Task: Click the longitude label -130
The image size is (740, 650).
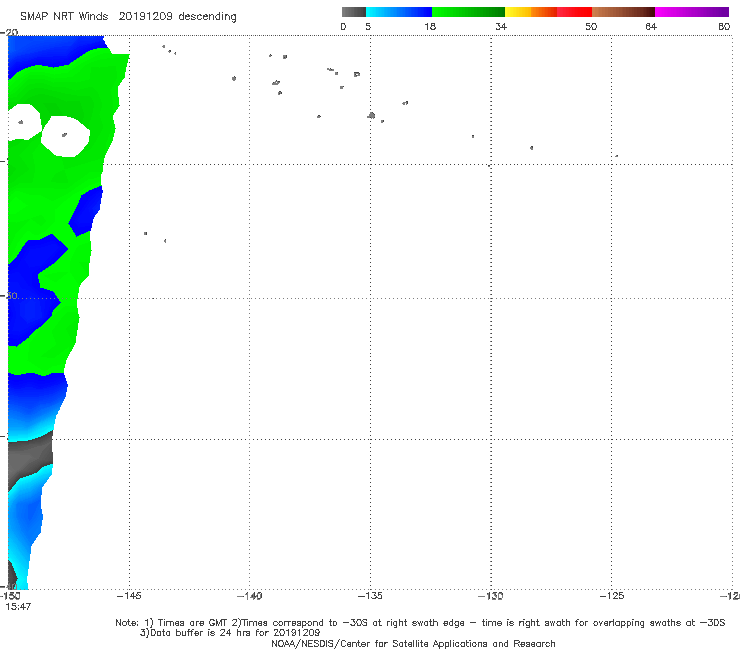Action: 491,596
